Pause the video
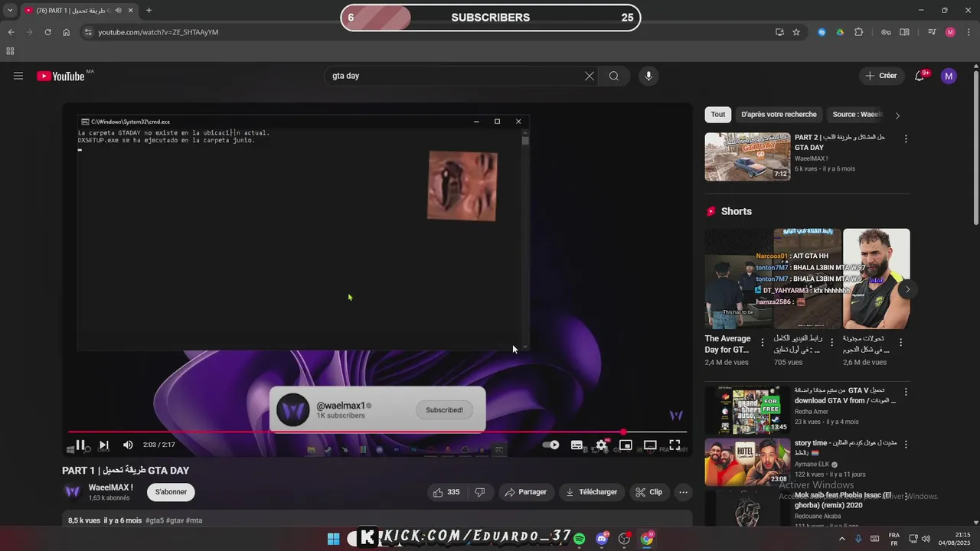 click(x=80, y=445)
